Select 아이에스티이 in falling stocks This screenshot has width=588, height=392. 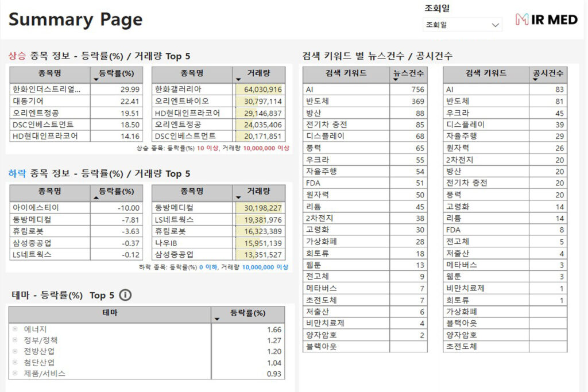(36, 208)
